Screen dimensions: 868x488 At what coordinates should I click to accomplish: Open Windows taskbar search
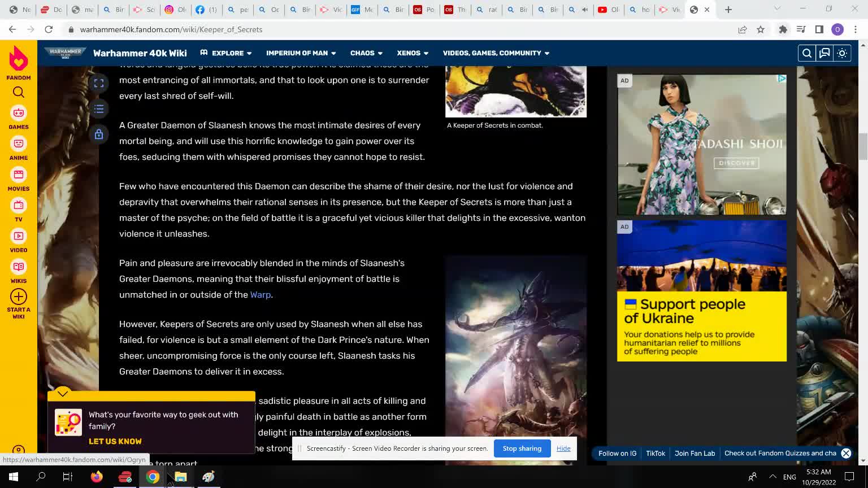pyautogui.click(x=41, y=477)
